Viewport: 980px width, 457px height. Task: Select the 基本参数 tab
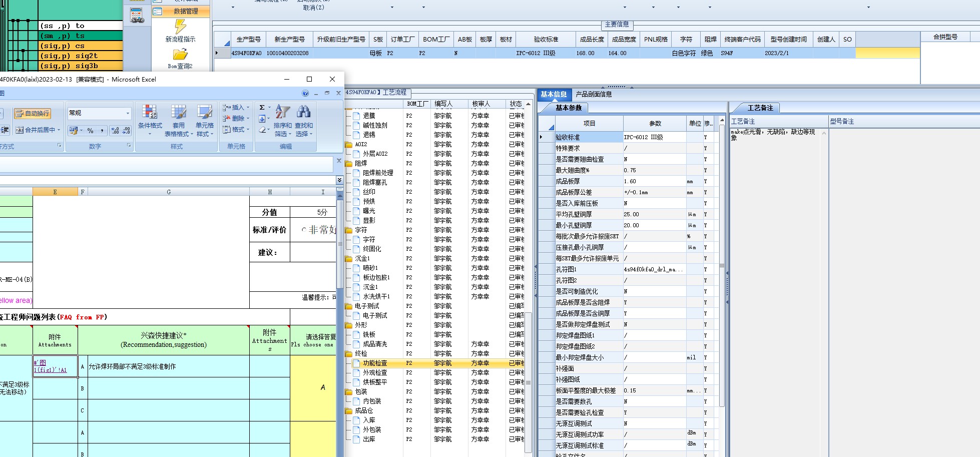coord(569,108)
